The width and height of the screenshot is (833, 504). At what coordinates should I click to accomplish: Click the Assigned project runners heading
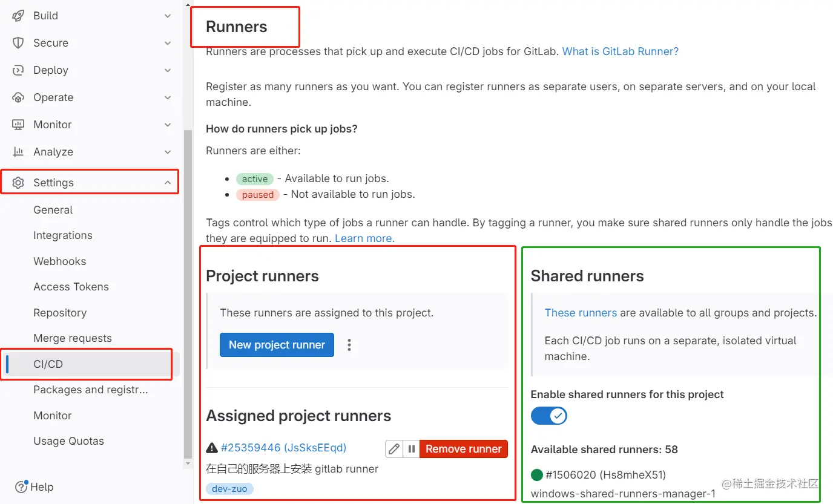pos(298,416)
